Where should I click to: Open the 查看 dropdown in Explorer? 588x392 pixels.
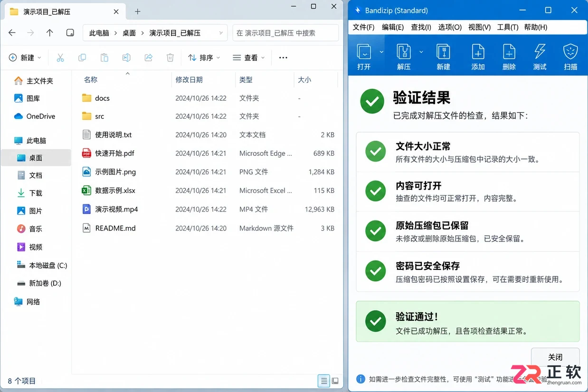click(x=249, y=57)
